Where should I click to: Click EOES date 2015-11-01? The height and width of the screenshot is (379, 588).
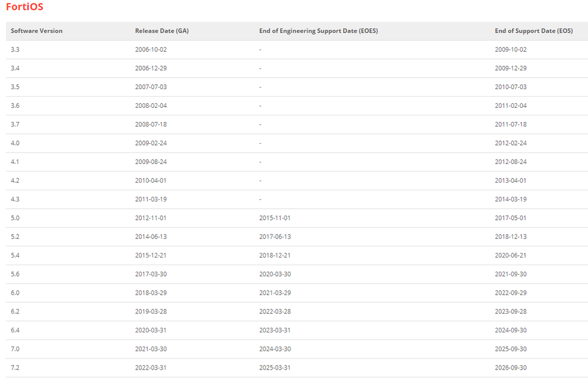click(x=275, y=218)
